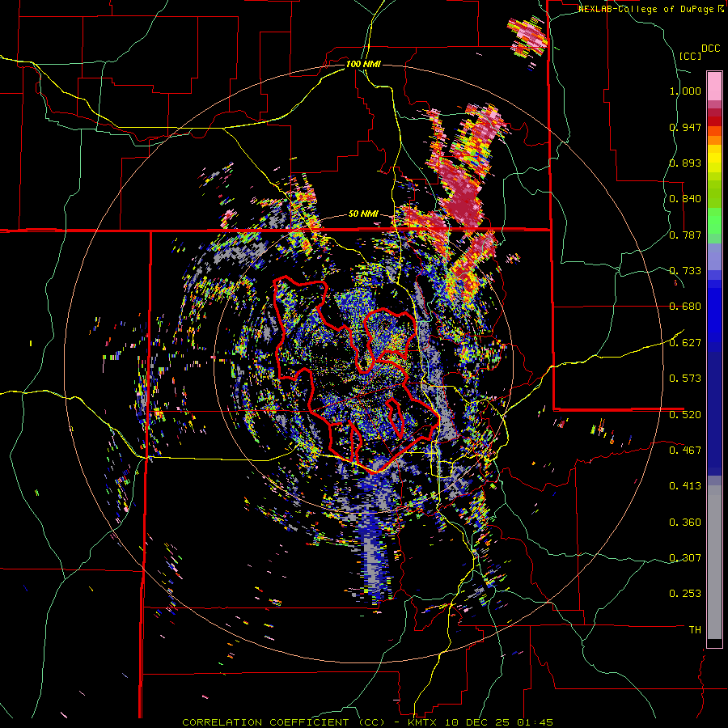Click the 0.307 legend value
Image resolution: width=728 pixels, height=728 pixels.
685,557
